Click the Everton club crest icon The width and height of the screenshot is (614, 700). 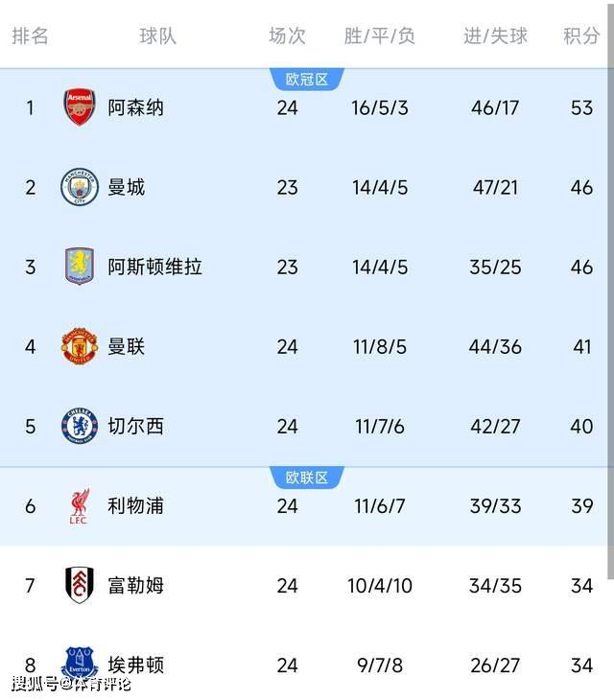80,664
